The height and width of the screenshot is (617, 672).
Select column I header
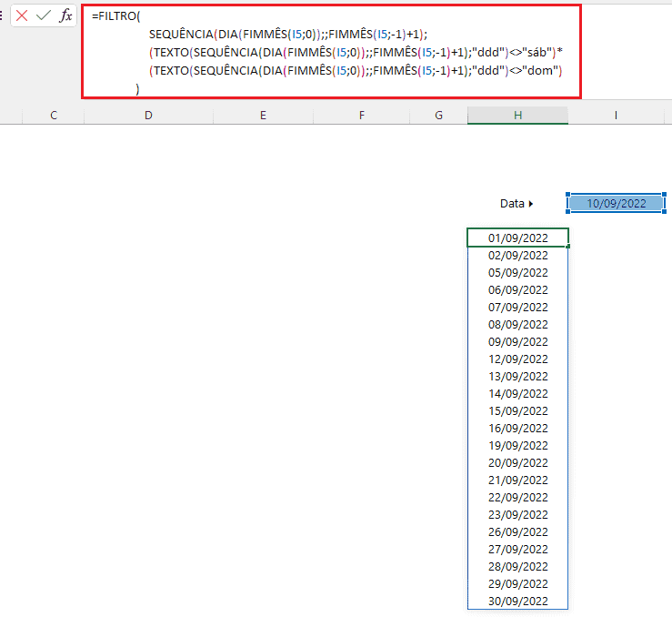[x=616, y=116]
